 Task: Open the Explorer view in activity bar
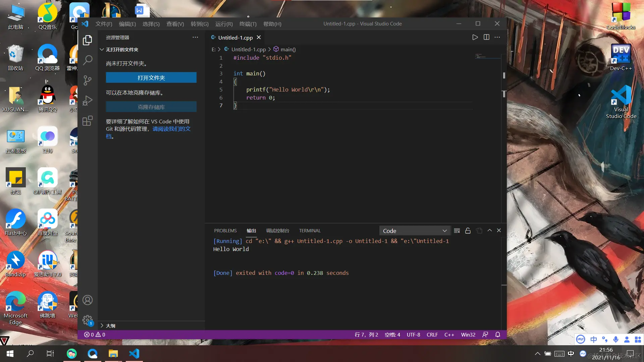tap(88, 40)
